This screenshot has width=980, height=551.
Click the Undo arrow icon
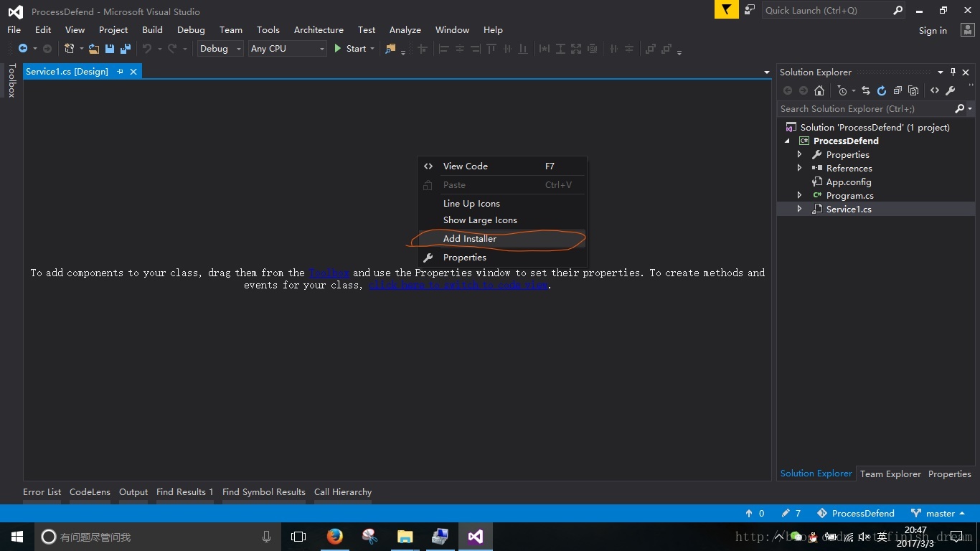(x=147, y=49)
